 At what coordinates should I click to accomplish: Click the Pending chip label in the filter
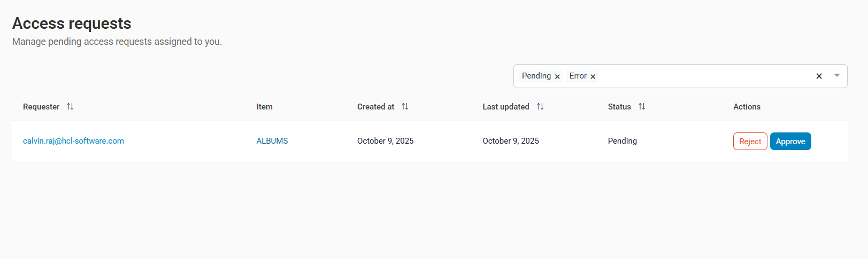(x=536, y=76)
